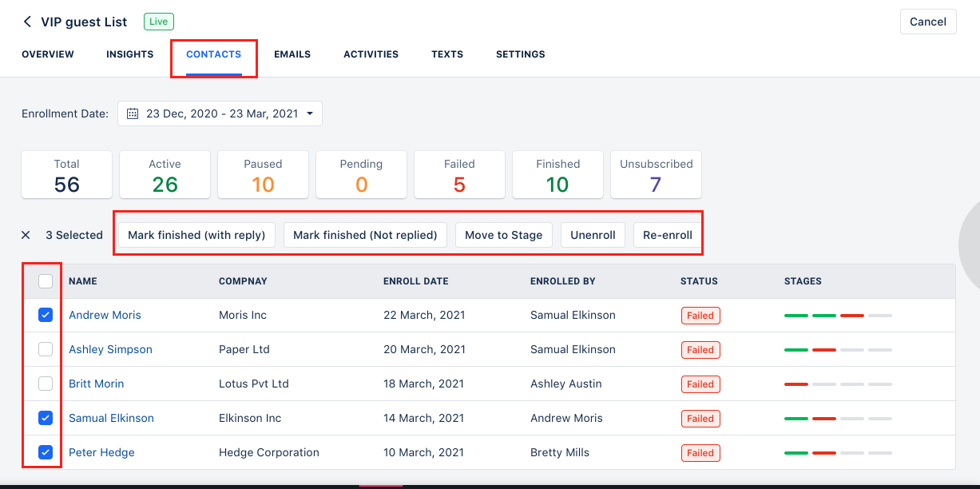The height and width of the screenshot is (489, 980).
Task: Check the Britt Morin row checkbox
Action: [x=46, y=384]
